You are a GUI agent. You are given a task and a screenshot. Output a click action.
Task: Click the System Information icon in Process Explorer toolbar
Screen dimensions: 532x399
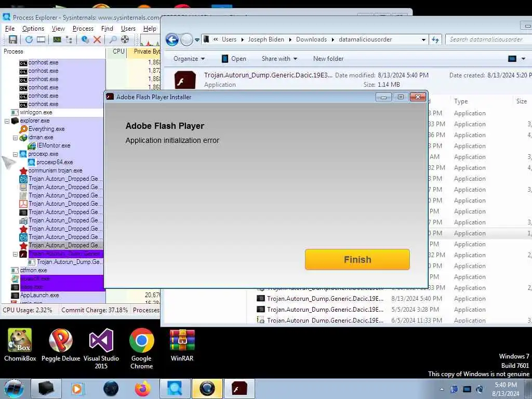pyautogui.click(x=57, y=39)
